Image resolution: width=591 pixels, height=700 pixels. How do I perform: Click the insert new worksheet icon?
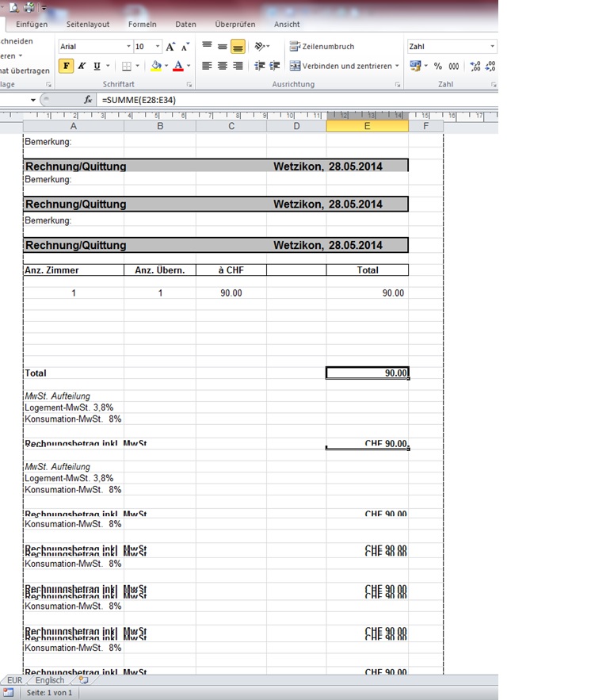(83, 680)
